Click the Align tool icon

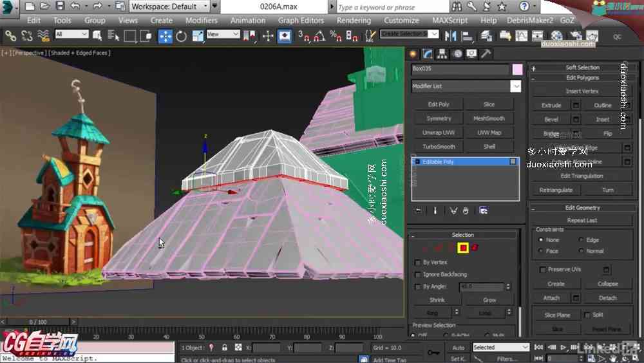click(467, 36)
